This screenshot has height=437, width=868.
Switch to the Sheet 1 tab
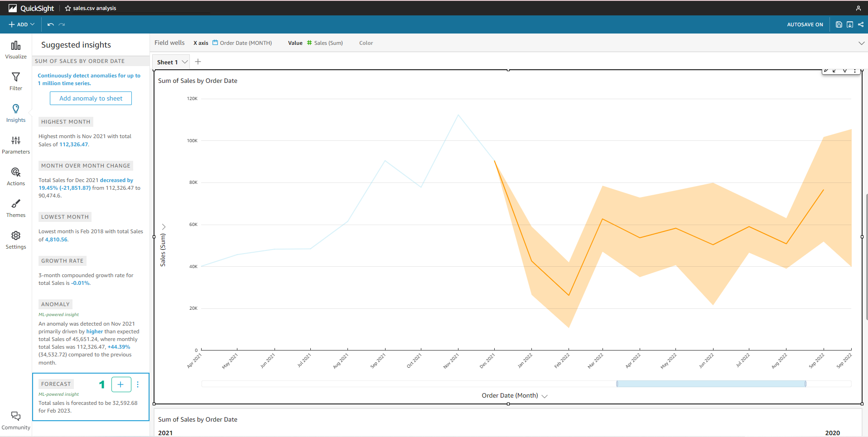(x=167, y=62)
